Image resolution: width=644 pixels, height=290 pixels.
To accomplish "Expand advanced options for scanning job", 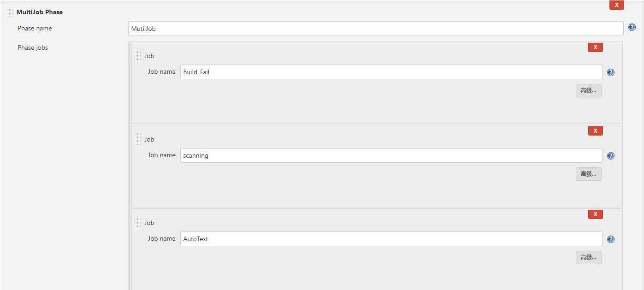I will (x=588, y=174).
